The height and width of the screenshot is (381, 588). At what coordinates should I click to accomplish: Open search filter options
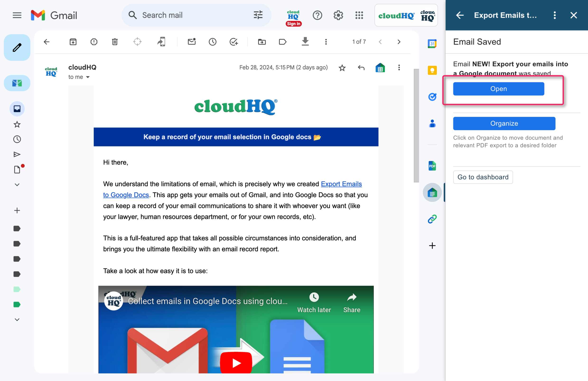[x=258, y=15]
